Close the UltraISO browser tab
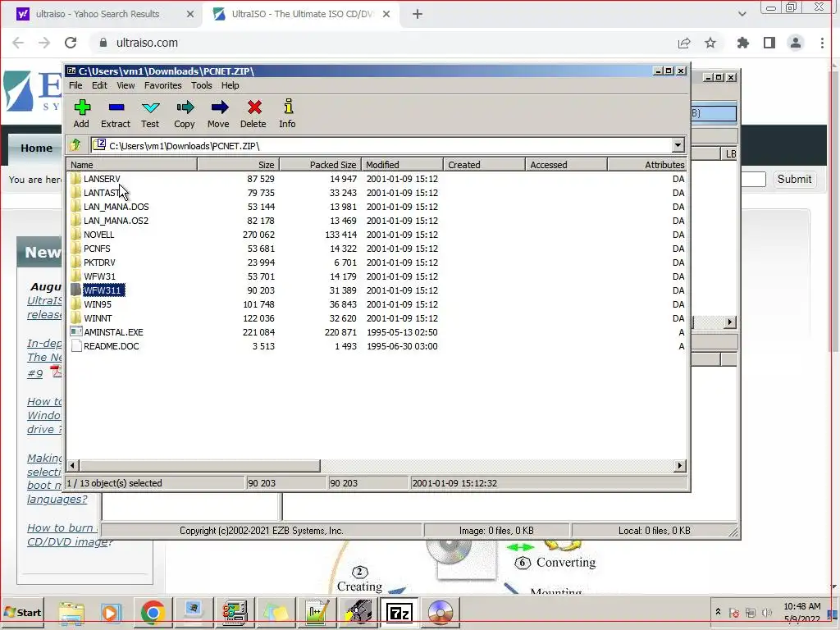The width and height of the screenshot is (840, 630). click(386, 15)
